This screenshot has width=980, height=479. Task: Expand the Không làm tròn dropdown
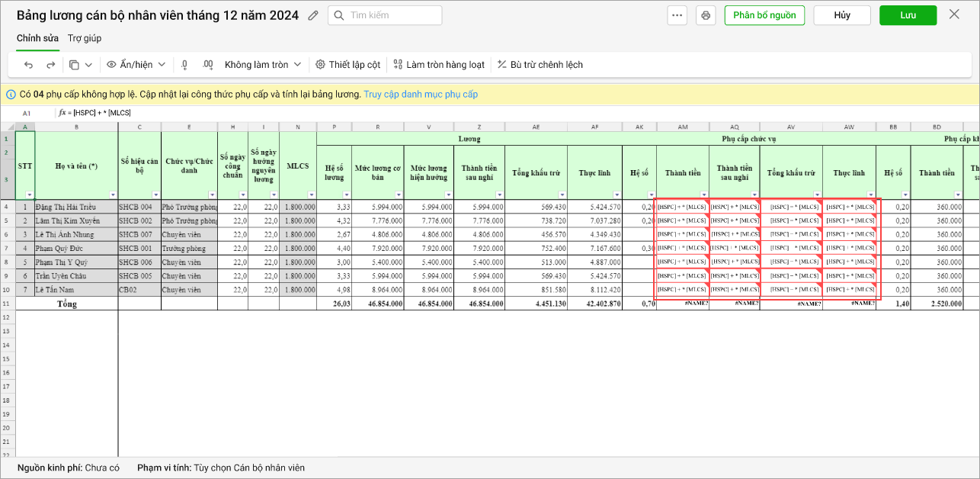(263, 65)
